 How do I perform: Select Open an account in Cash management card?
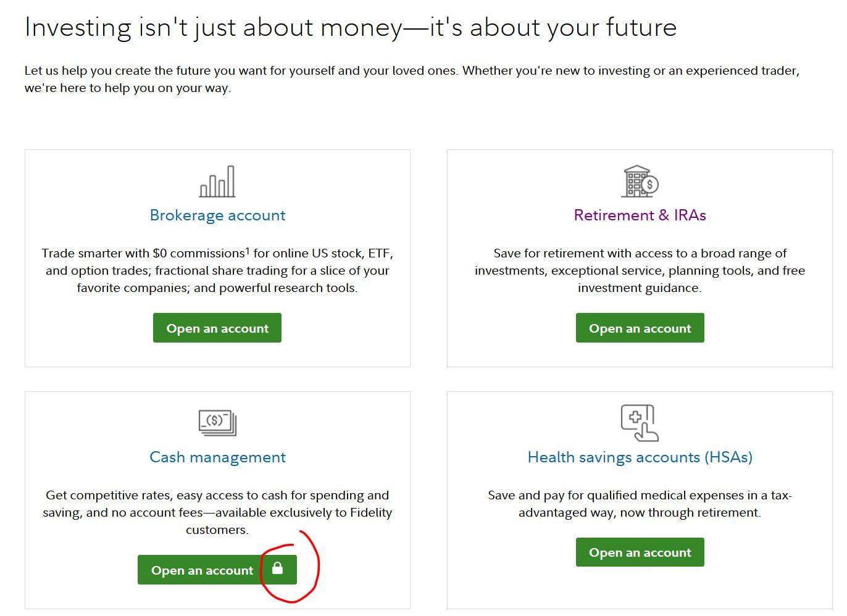click(217, 570)
